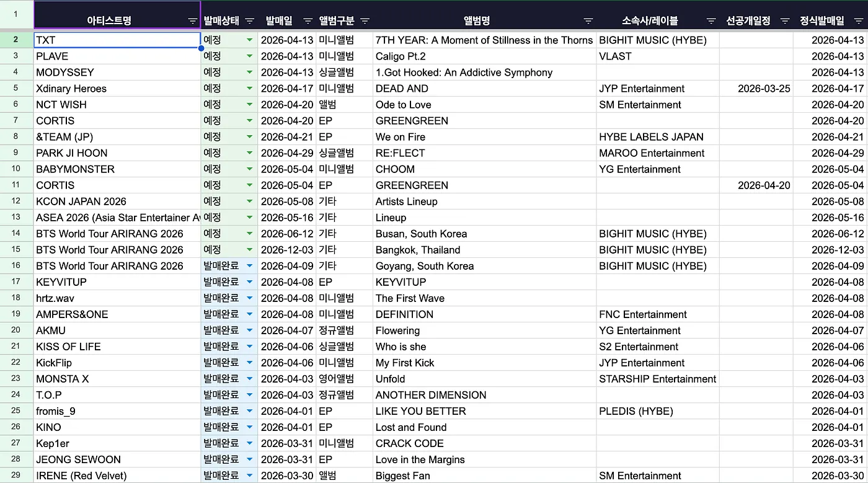Select label cell VLAST

click(x=657, y=56)
